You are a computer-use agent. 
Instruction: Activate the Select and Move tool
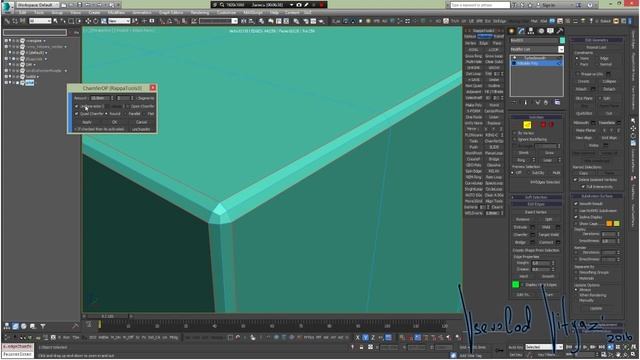click(x=88, y=20)
